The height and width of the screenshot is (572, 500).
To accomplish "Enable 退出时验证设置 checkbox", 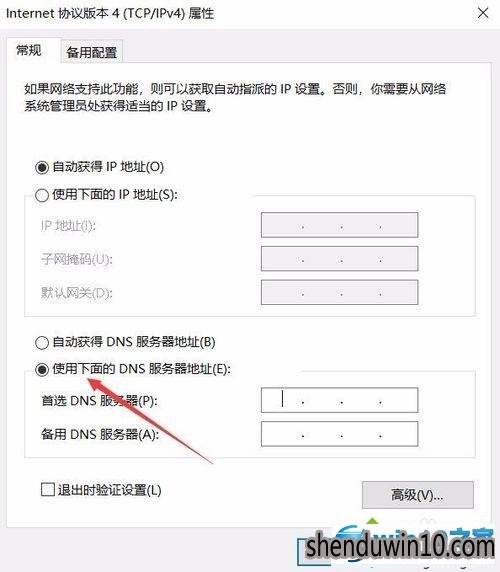I will [47, 490].
